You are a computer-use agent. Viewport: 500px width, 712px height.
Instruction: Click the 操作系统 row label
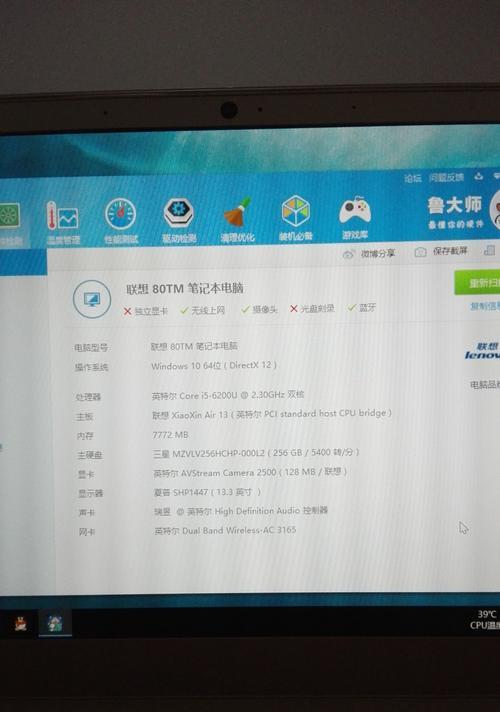coord(92,367)
